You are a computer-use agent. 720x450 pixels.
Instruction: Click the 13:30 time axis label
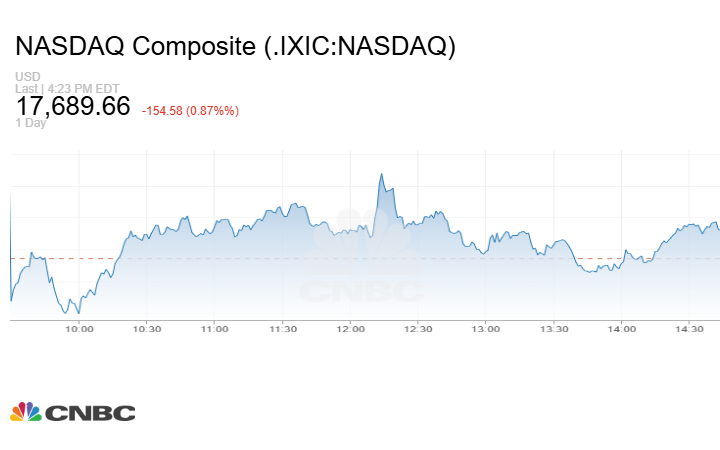tap(554, 329)
